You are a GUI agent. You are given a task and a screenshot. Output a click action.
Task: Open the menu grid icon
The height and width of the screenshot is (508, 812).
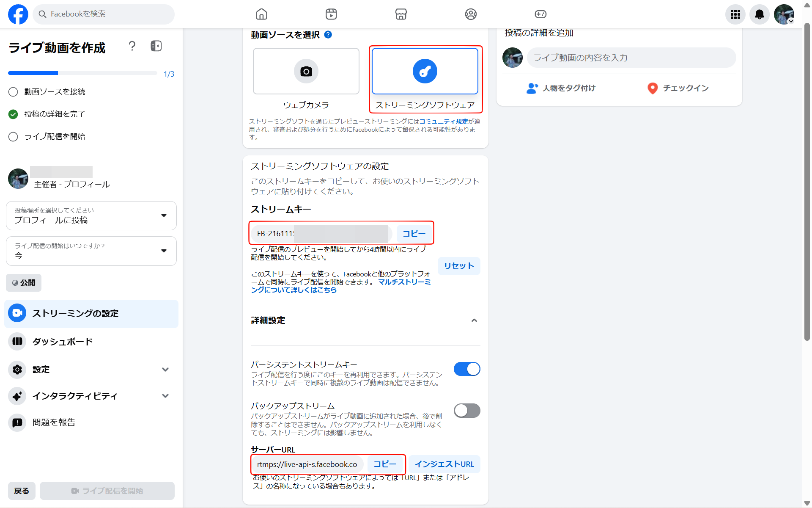735,14
